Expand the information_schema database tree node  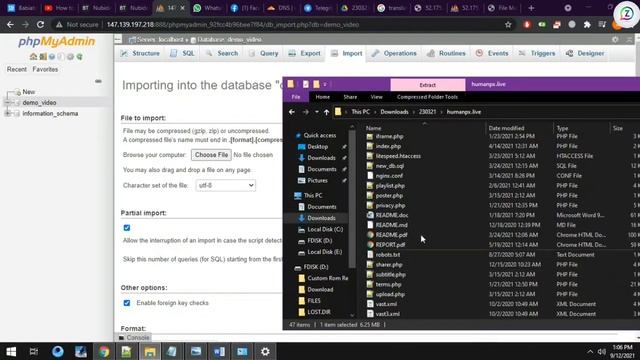(7, 113)
